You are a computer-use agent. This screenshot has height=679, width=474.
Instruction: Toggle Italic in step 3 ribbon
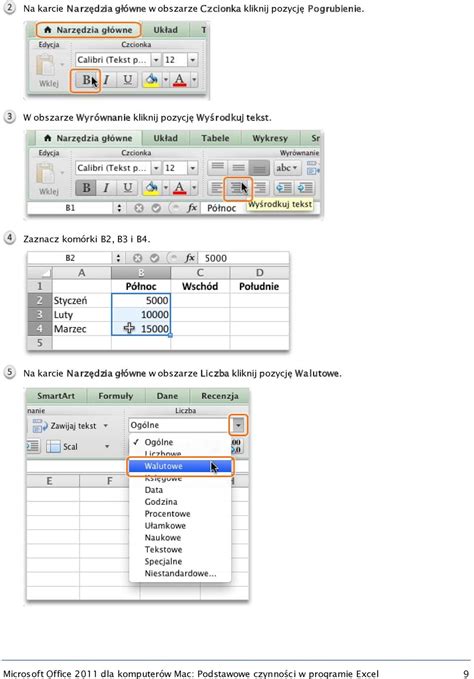[x=106, y=188]
